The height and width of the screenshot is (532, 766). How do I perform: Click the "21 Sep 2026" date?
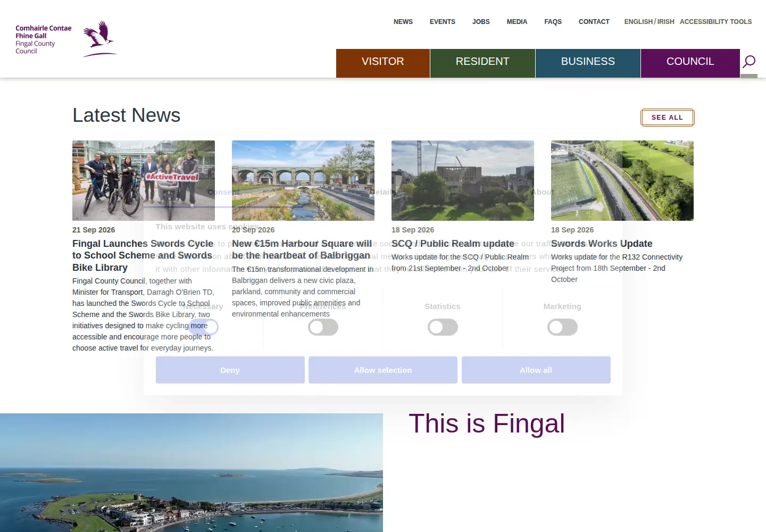coord(94,230)
